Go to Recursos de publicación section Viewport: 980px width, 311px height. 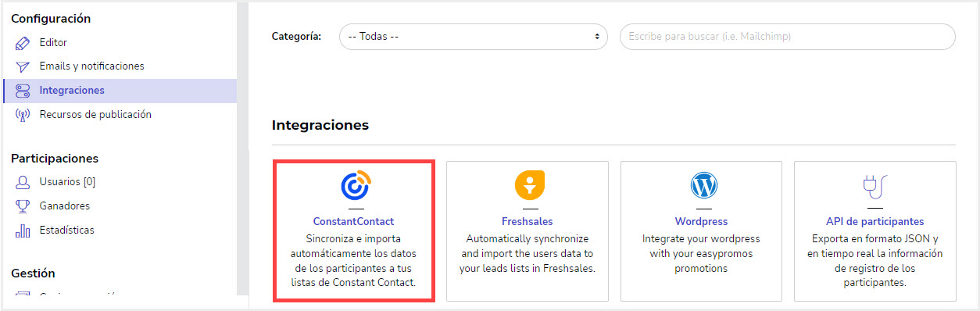click(x=95, y=114)
